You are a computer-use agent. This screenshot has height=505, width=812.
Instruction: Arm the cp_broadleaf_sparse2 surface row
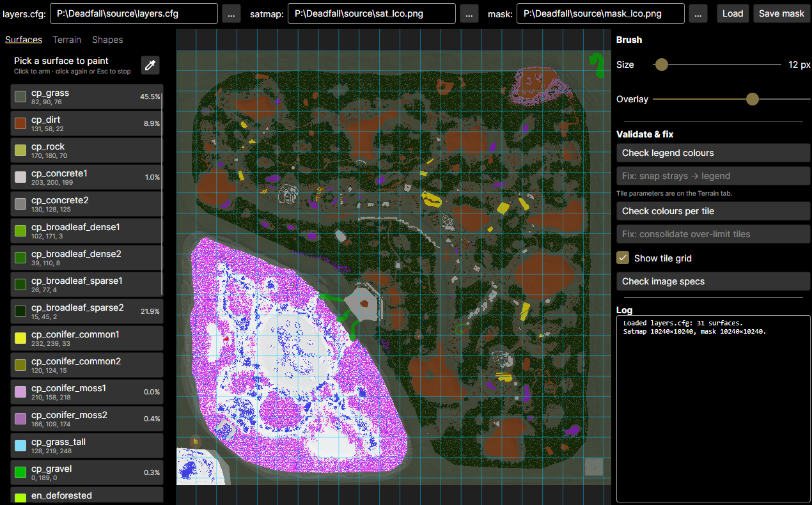(87, 311)
